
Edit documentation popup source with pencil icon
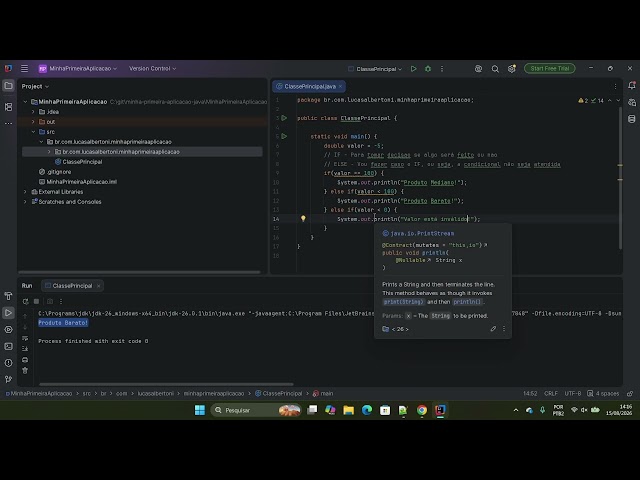click(493, 329)
